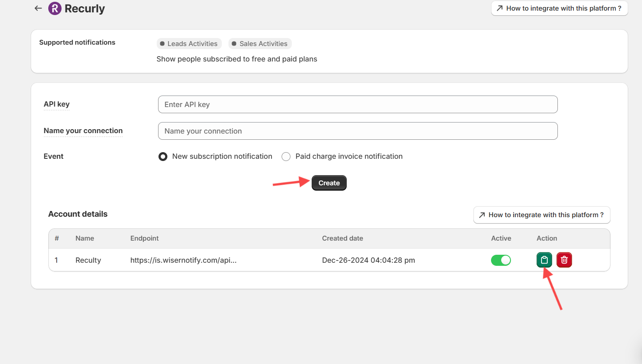Click the Endpoint column header
This screenshot has height=364, width=642.
click(x=144, y=238)
